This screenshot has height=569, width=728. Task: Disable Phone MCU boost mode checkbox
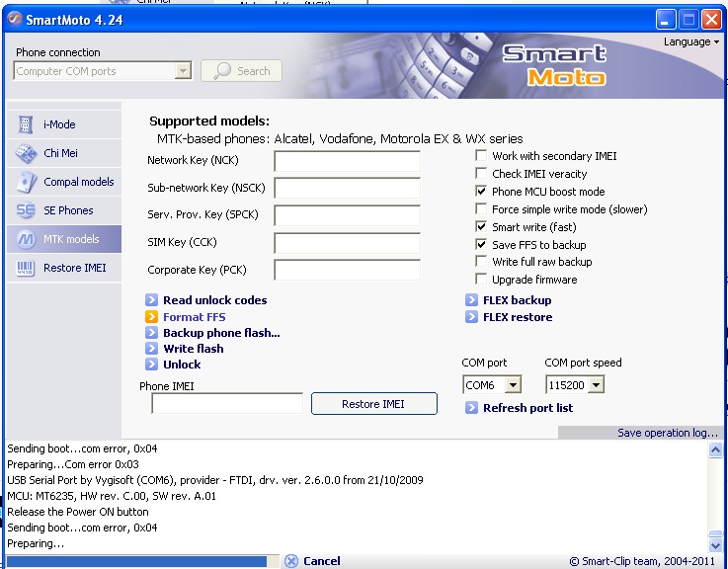(482, 192)
